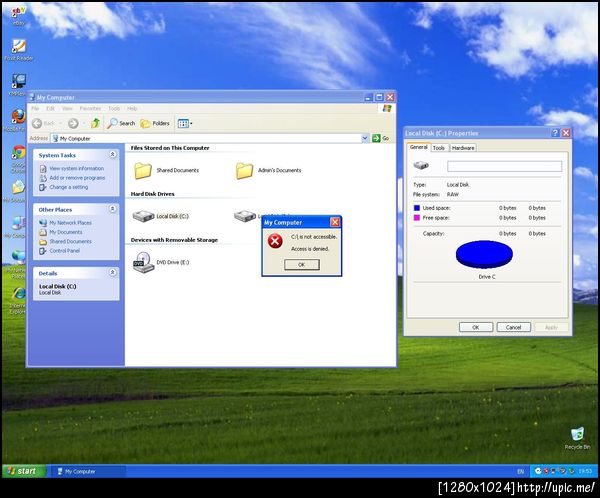Open My Documents link in Other Places
Image resolution: width=600 pixels, height=498 pixels.
[66, 232]
